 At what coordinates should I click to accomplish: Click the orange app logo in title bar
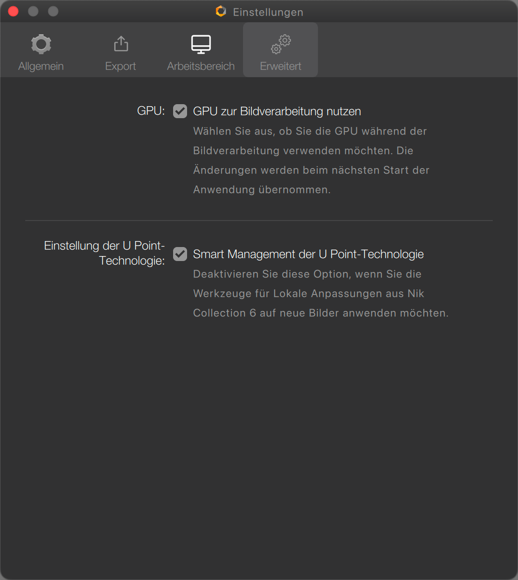221,11
